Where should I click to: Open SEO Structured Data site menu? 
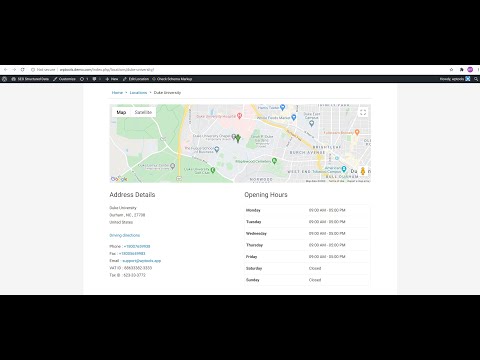[30, 79]
